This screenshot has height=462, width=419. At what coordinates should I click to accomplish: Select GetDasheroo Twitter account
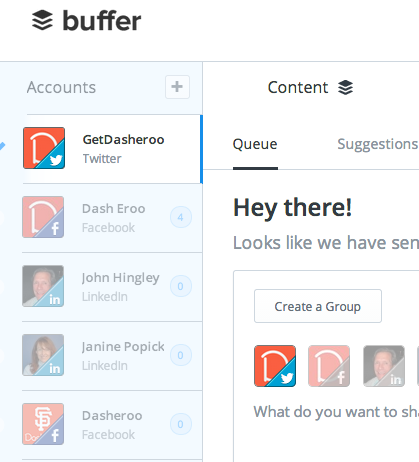(112, 149)
